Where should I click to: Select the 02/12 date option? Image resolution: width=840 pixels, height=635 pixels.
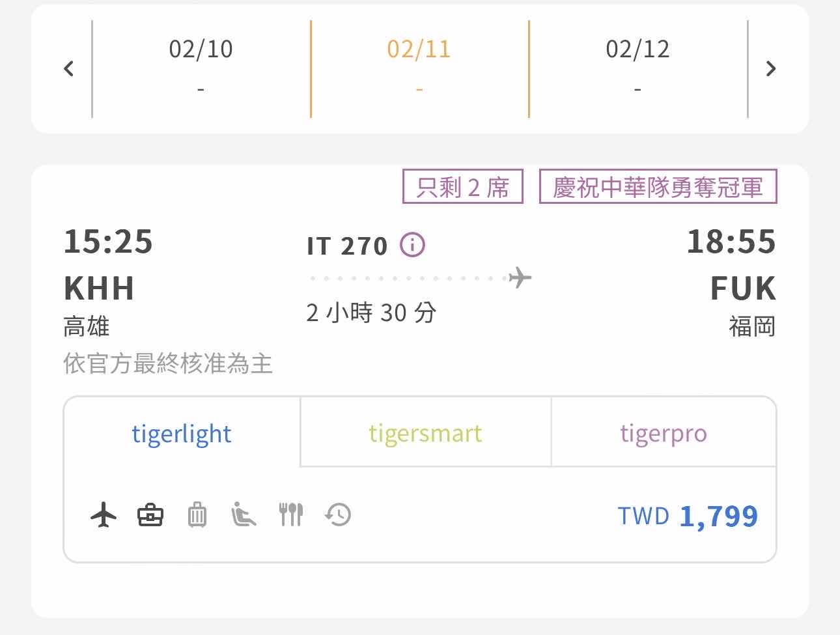point(637,68)
